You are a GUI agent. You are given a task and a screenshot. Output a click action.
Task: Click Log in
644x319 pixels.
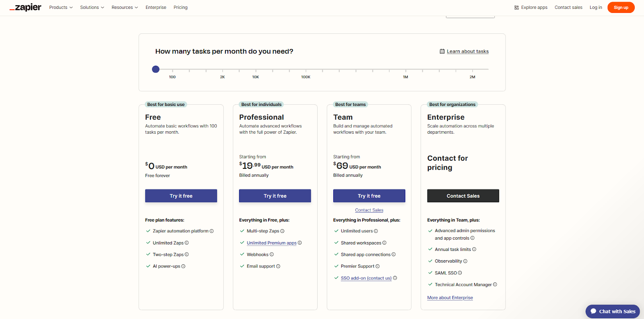[596, 8]
